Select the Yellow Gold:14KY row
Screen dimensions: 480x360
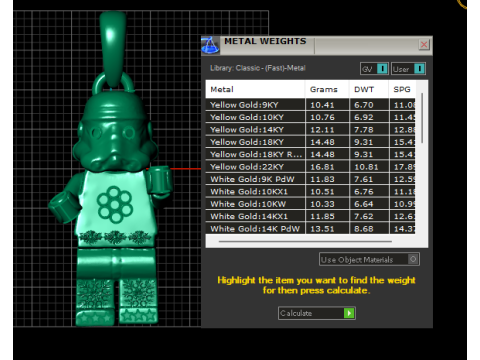click(310, 130)
